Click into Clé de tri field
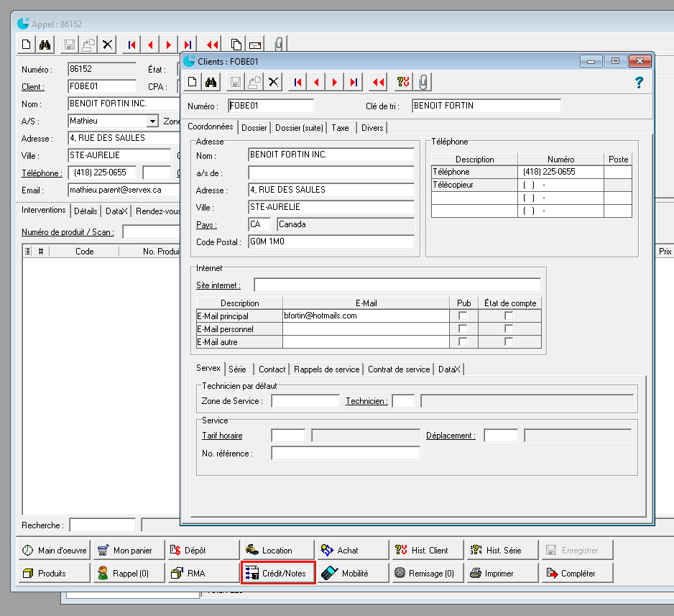This screenshot has height=616, width=674. click(x=486, y=106)
